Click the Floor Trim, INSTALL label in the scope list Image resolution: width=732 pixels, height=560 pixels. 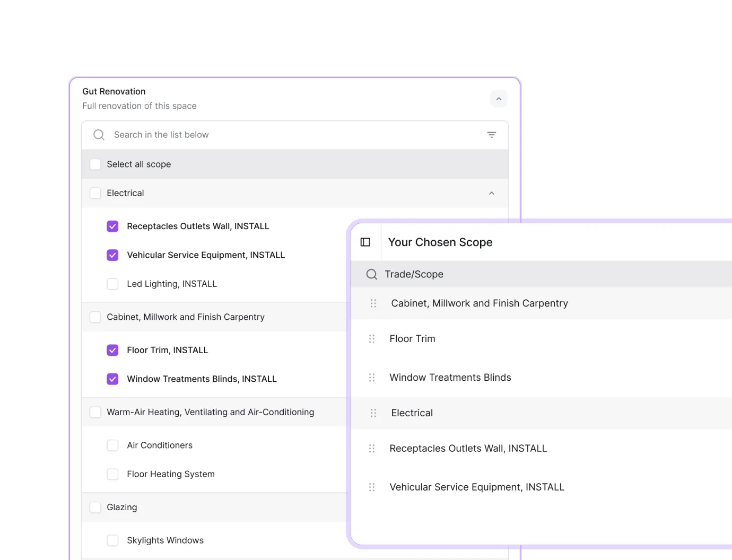pyautogui.click(x=168, y=350)
